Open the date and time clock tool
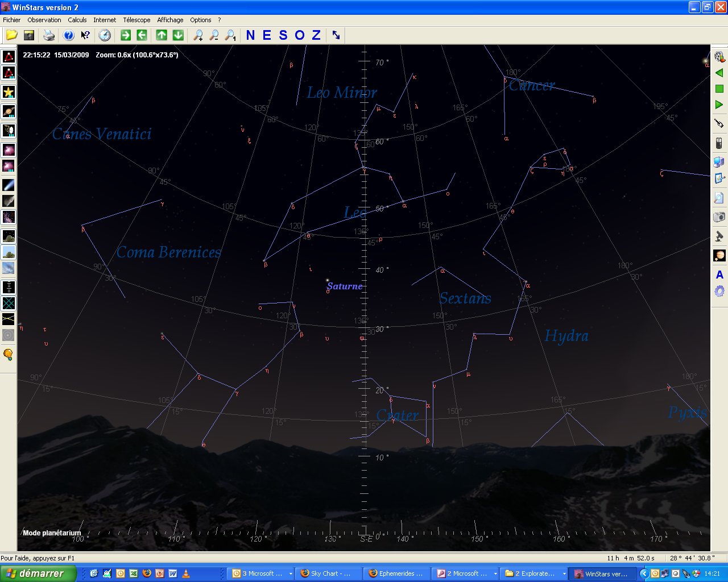Image resolution: width=728 pixels, height=582 pixels. tap(105, 35)
